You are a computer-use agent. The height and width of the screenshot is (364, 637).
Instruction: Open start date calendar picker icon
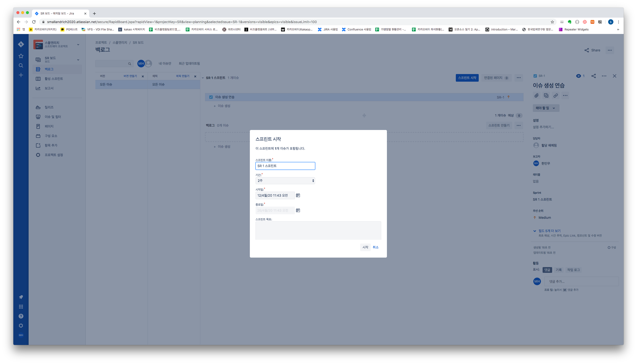298,195
